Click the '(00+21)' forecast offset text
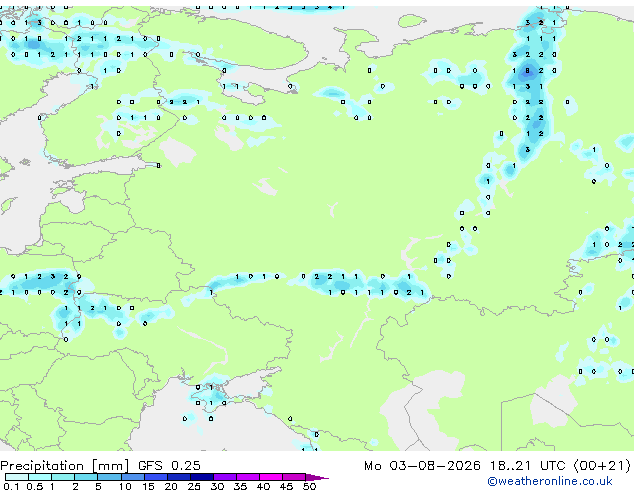634x490 pixels. 602,466
